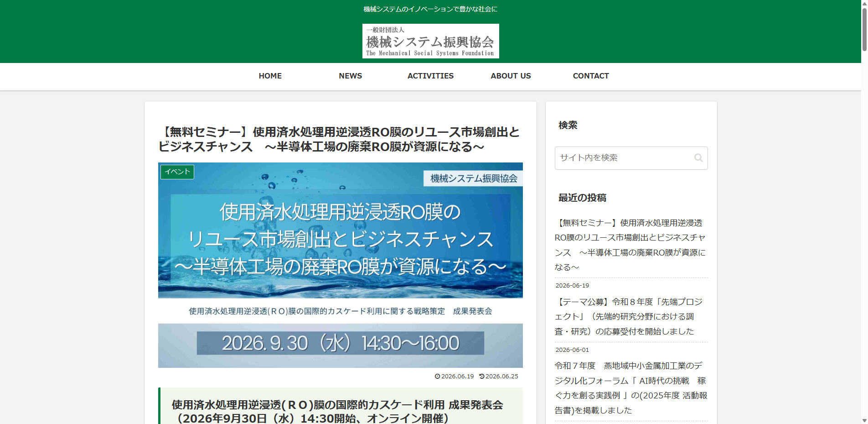Viewport: 868px width, 424px height.
Task: Open the RO膜 seminar banner image
Action: point(341,265)
